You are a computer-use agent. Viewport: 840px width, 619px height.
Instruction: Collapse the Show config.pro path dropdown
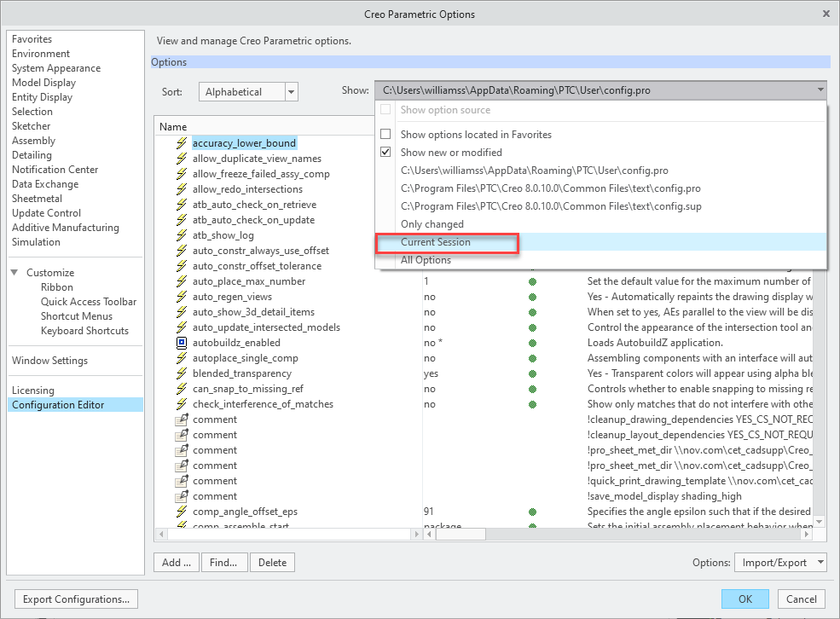(820, 90)
